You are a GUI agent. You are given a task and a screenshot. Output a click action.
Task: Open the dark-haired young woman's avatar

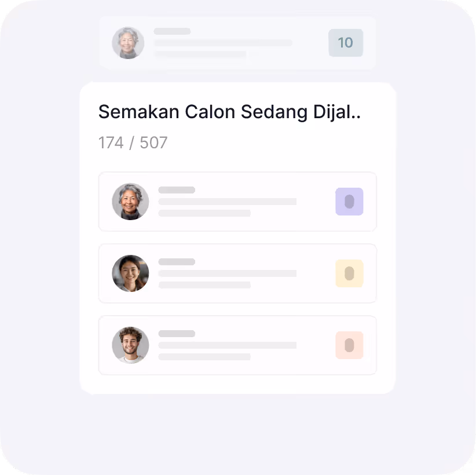(130, 273)
